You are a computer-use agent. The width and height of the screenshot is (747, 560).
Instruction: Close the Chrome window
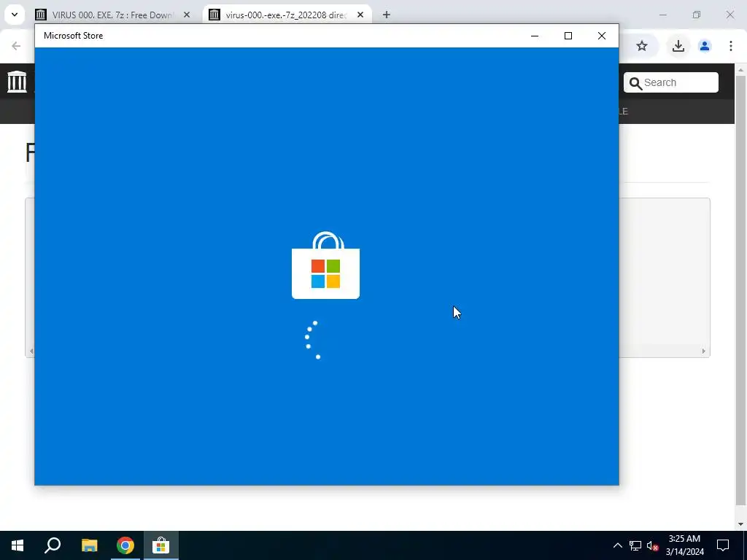[729, 15]
